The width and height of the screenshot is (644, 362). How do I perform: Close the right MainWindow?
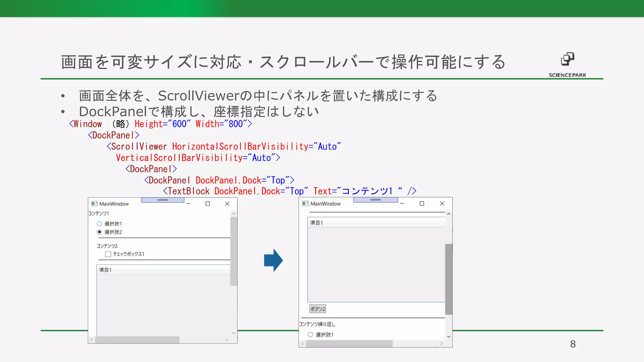442,204
